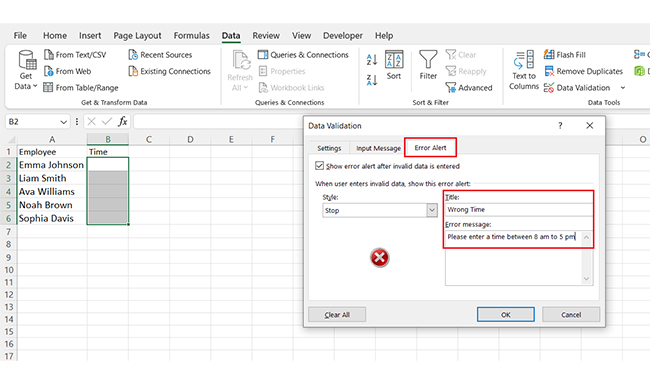Select cell containing Liam Smith
This screenshot has height=384, width=650.
52,178
